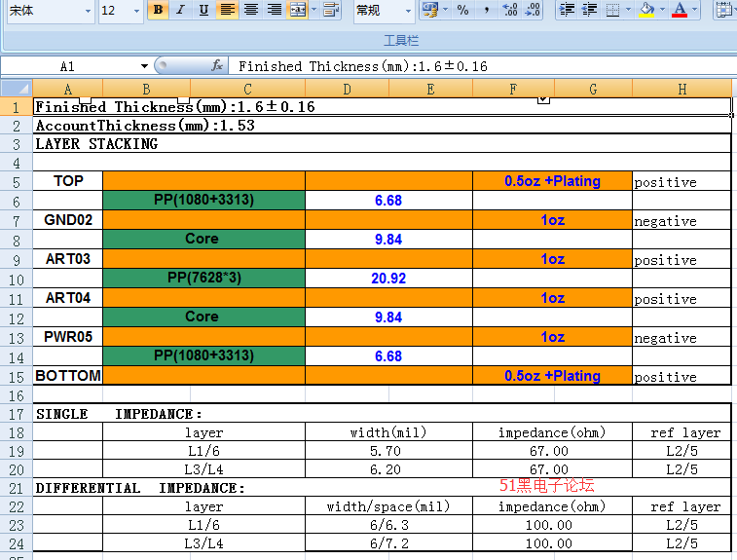Select column H header
The width and height of the screenshot is (737, 560).
682,89
